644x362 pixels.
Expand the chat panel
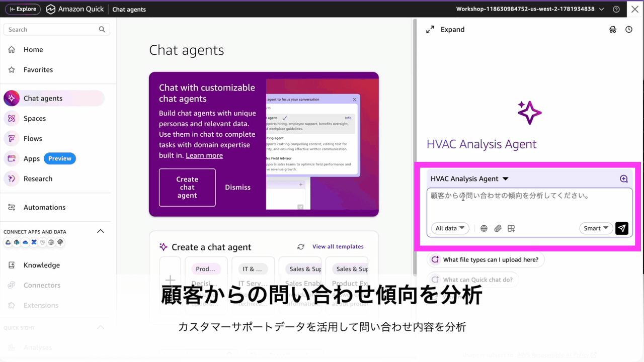pyautogui.click(x=445, y=30)
